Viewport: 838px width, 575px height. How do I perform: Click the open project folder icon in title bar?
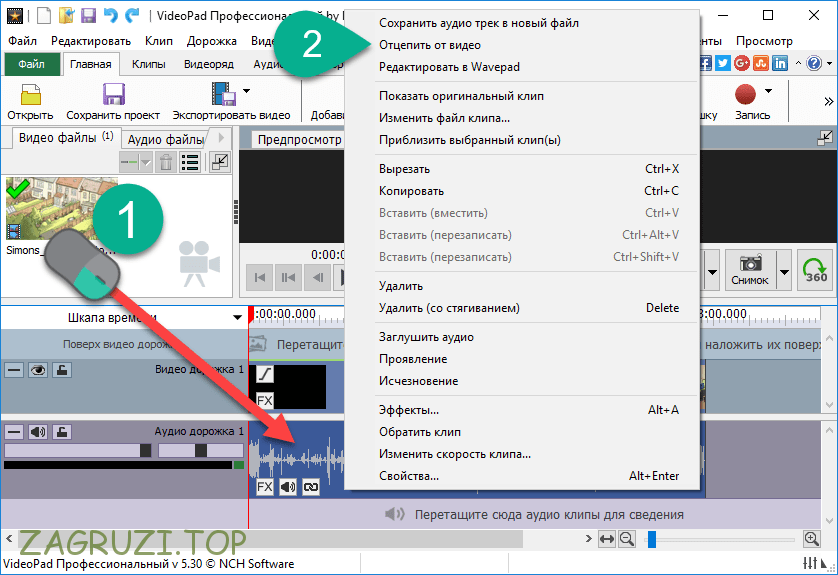(66, 15)
